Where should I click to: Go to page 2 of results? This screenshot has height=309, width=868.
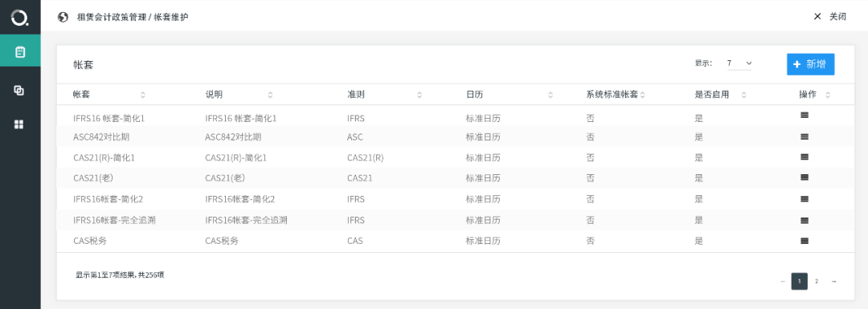click(817, 282)
